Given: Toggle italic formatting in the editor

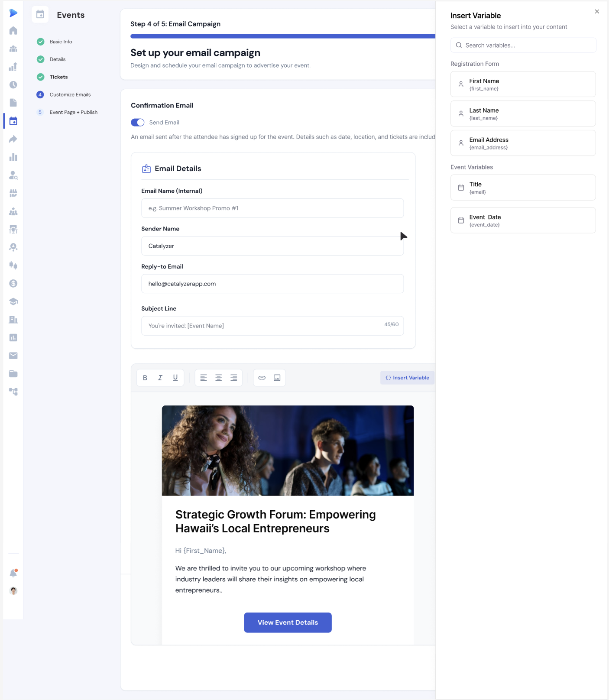Looking at the screenshot, I should tap(160, 378).
